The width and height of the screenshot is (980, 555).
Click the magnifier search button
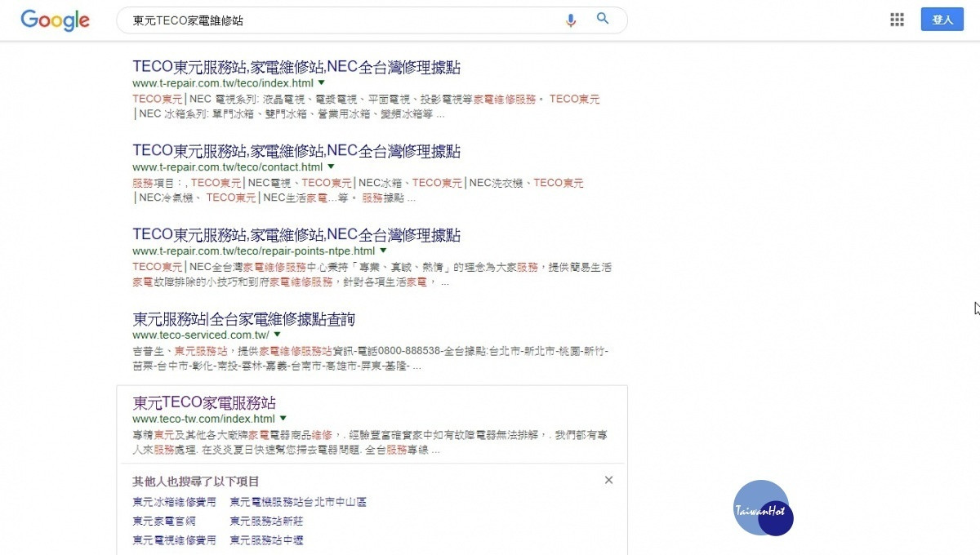pyautogui.click(x=603, y=19)
